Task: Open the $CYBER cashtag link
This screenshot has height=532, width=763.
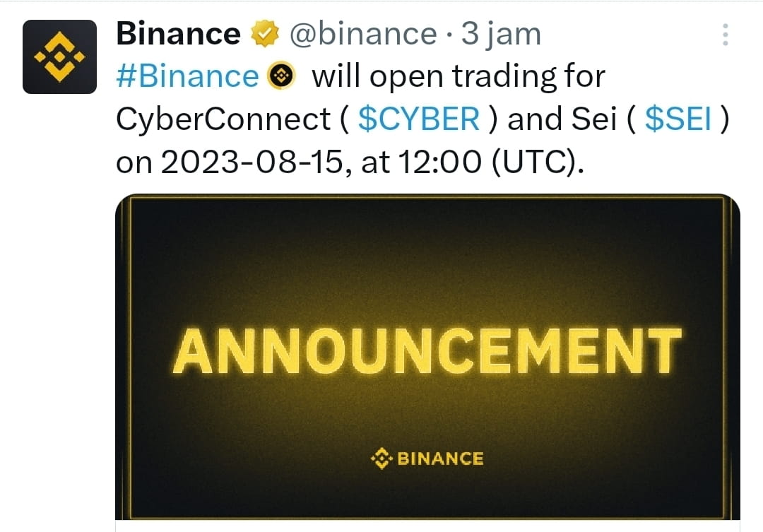Action: click(x=419, y=118)
